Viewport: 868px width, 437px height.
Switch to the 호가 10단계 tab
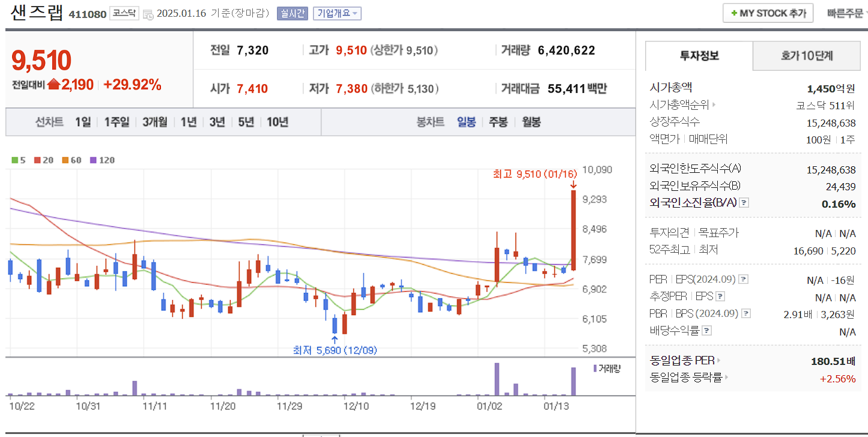point(806,55)
